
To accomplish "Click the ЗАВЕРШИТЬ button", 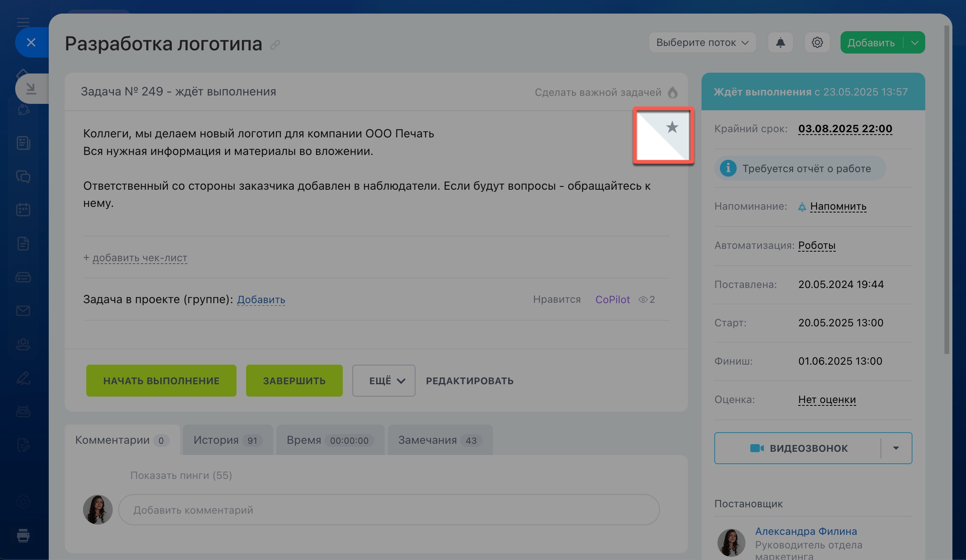I will click(294, 381).
